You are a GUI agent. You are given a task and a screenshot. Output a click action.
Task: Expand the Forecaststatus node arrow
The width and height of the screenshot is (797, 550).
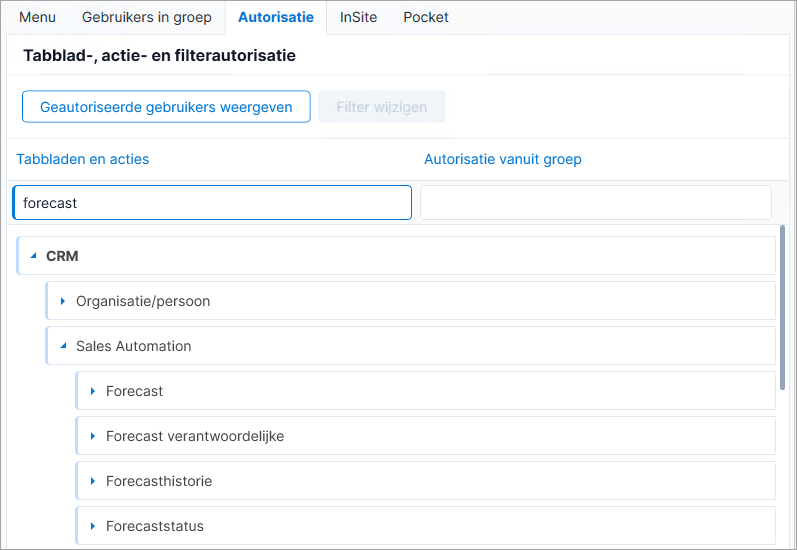93,526
